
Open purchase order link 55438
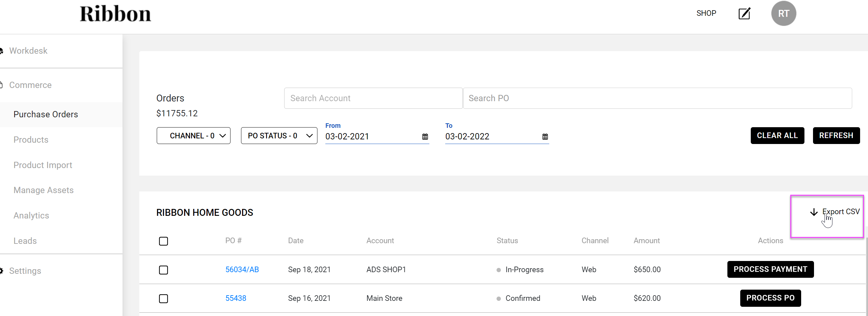click(235, 298)
